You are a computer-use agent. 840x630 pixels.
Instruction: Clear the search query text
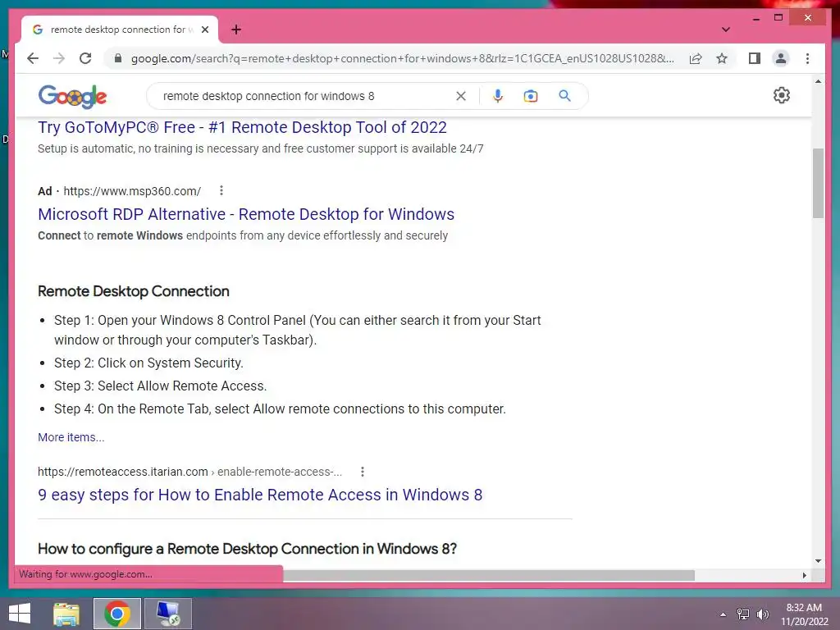pyautogui.click(x=461, y=96)
